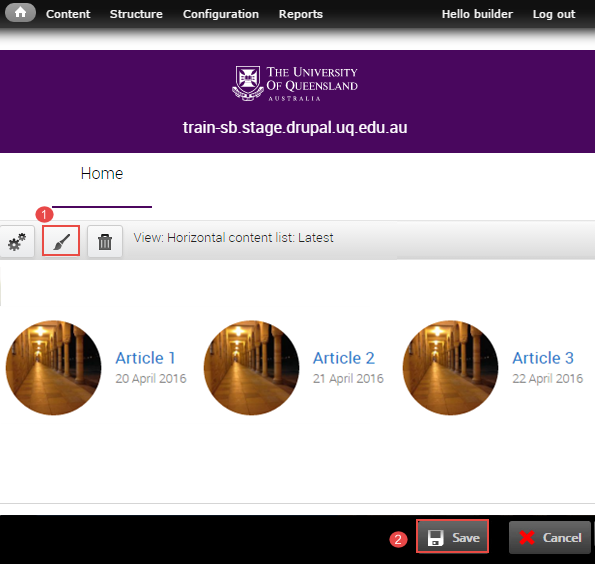Open the Article 1 title link

pyautogui.click(x=145, y=358)
